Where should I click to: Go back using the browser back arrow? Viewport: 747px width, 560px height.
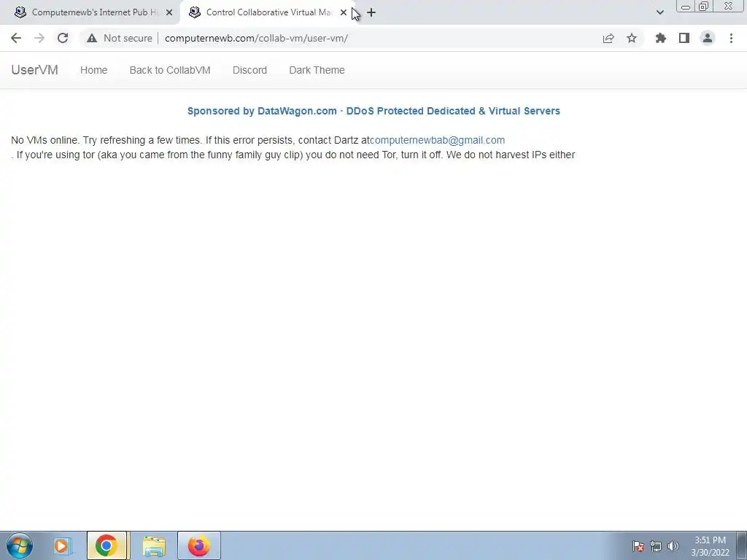click(x=16, y=38)
